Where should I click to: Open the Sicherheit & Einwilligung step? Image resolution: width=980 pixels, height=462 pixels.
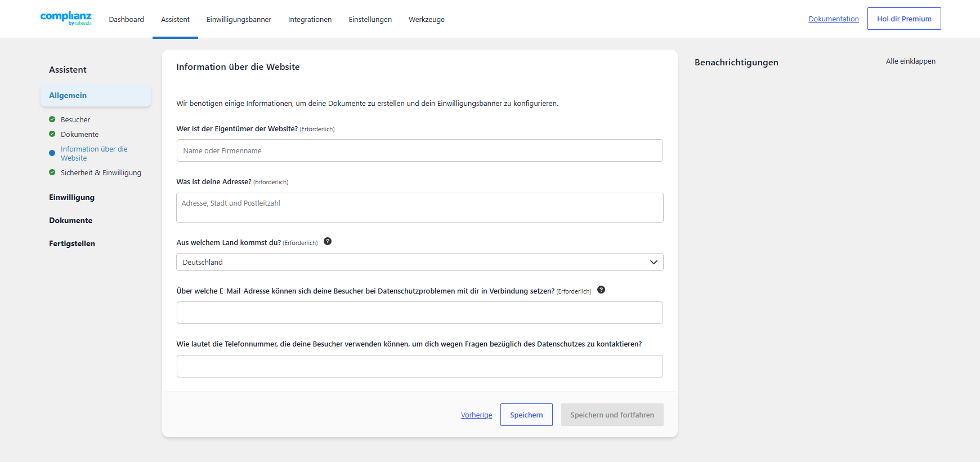pos(101,172)
